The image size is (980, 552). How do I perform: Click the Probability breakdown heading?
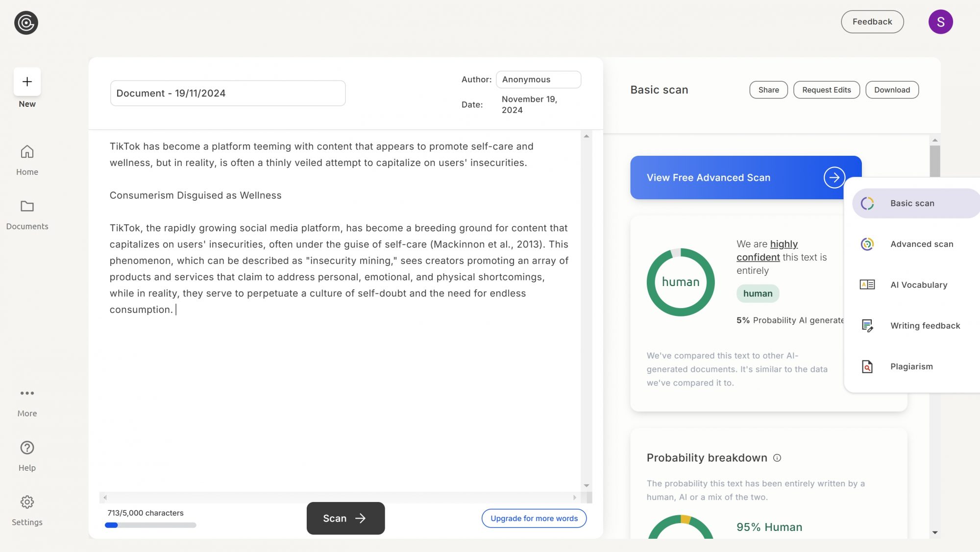[707, 458]
